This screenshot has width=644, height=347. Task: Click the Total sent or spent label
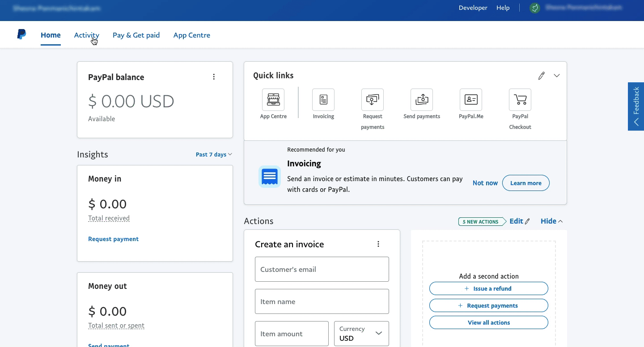pos(116,326)
